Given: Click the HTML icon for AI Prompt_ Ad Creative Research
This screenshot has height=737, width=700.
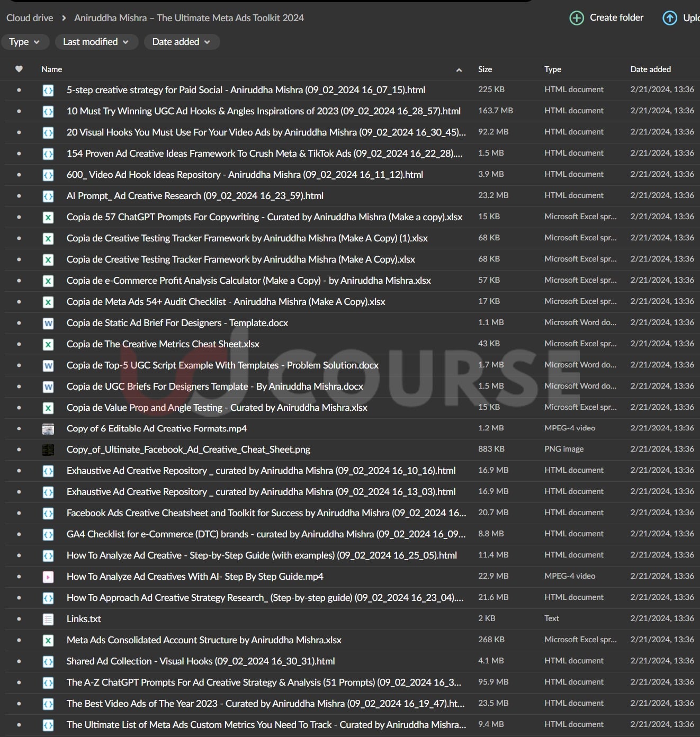Looking at the screenshot, I should pyautogui.click(x=48, y=196).
